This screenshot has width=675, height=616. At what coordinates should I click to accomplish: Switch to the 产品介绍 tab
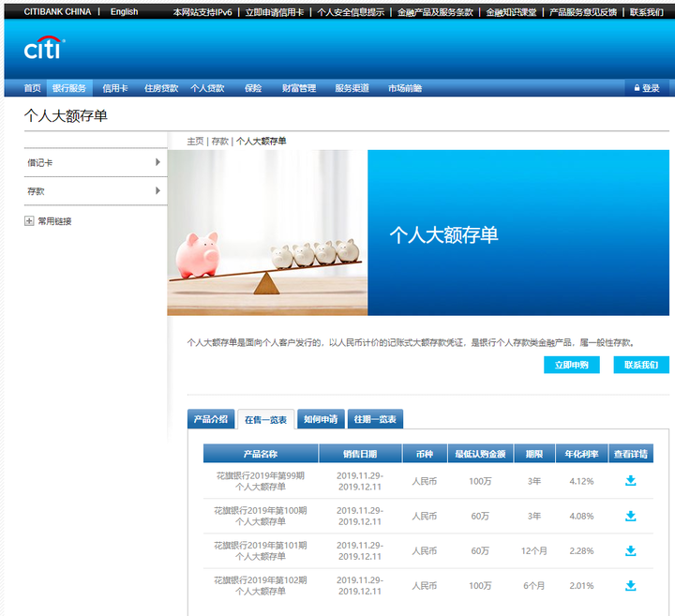tap(211, 419)
